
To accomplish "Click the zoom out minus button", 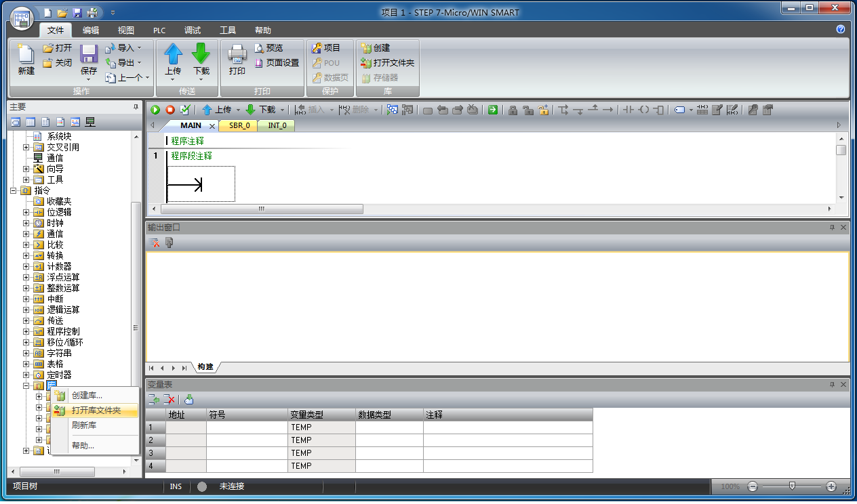I will click(x=752, y=486).
